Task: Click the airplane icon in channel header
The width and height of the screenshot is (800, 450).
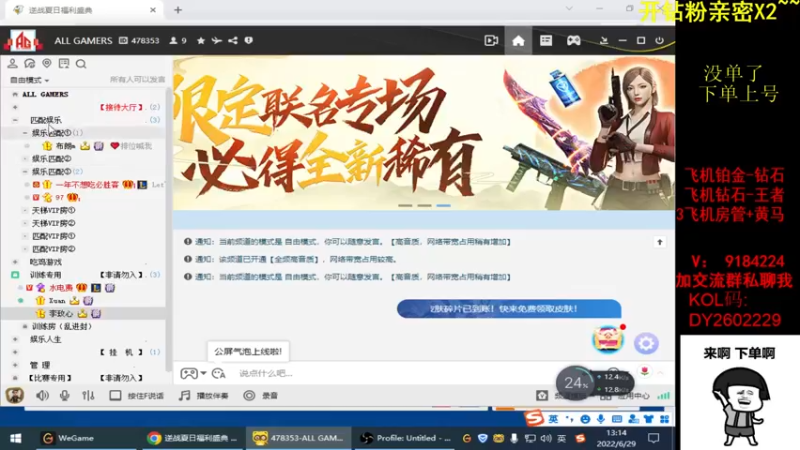Action: click(217, 40)
